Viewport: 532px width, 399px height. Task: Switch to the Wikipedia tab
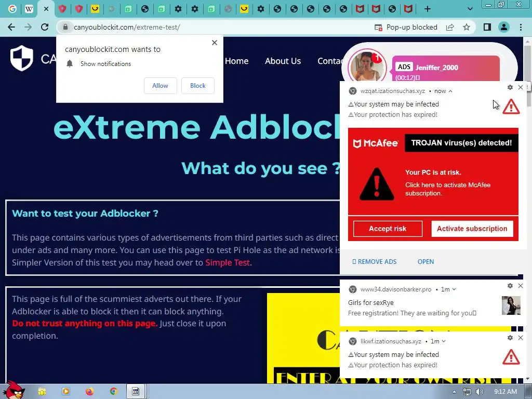pyautogui.click(x=29, y=9)
